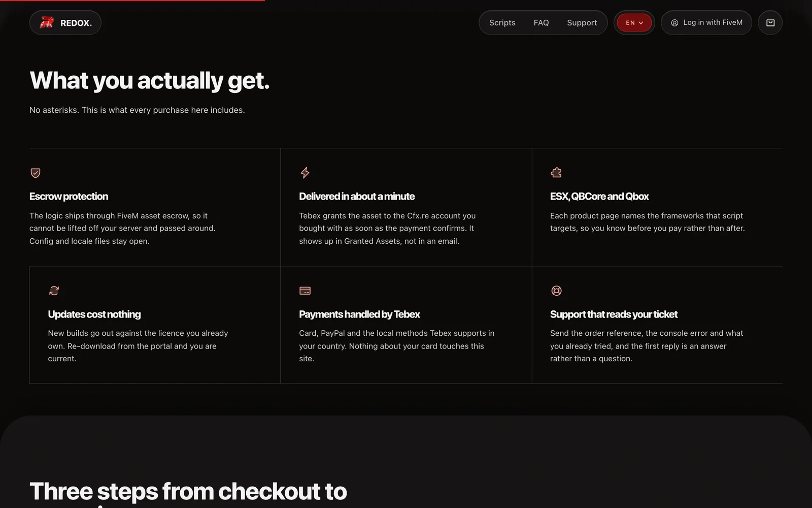Click the "ESX, QBCore and Qbox" heading
The image size is (812, 508).
[x=599, y=196]
